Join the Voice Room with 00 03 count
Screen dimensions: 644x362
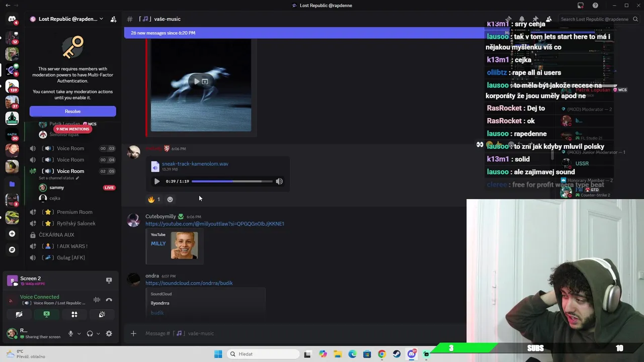click(70, 148)
